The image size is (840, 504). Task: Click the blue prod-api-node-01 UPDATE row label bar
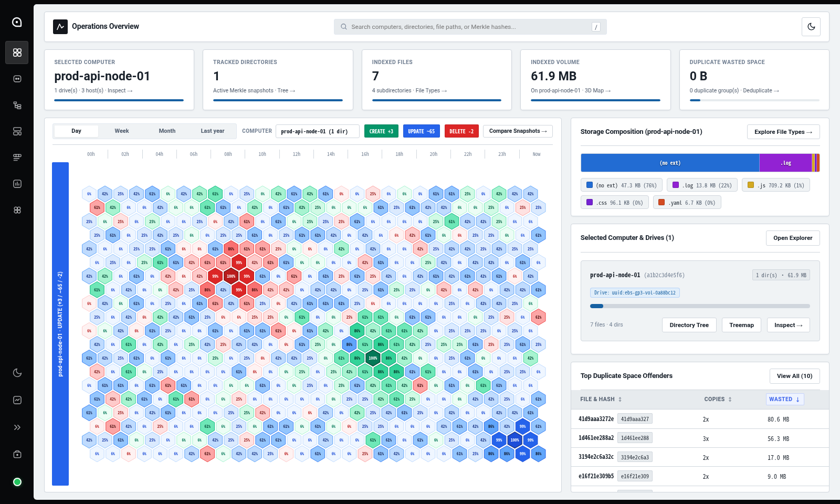(60, 324)
